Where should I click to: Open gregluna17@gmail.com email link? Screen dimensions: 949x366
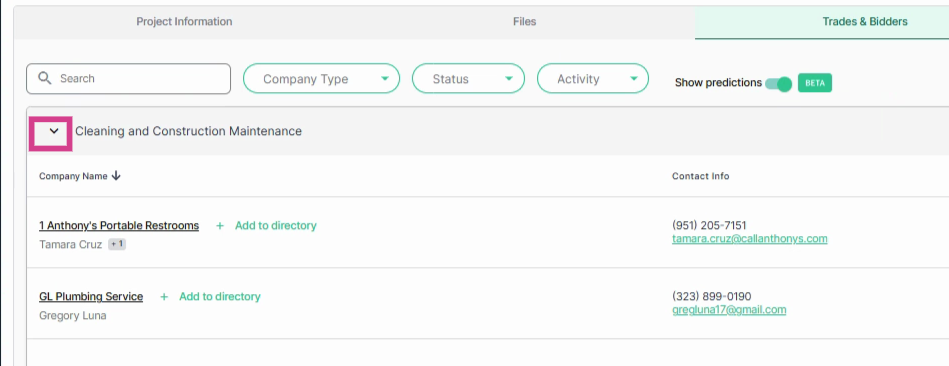(x=729, y=310)
